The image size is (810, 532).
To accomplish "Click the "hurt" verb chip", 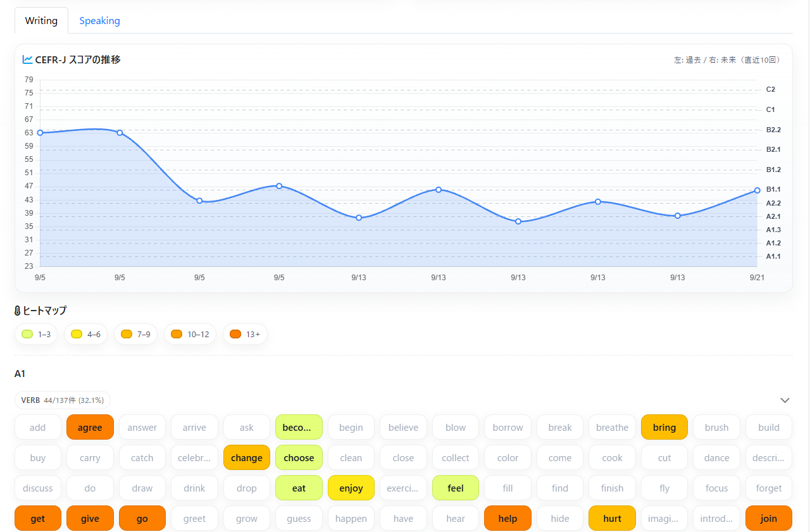I will 612,519.
